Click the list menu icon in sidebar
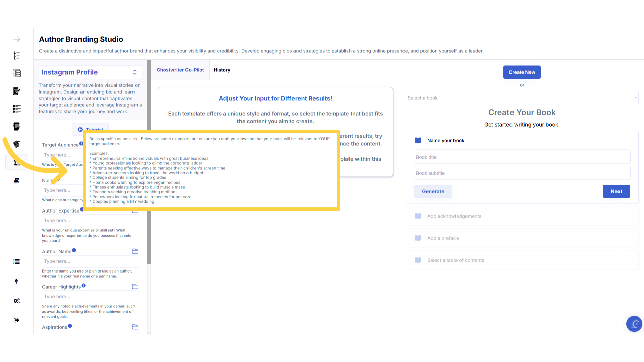This screenshot has width=644, height=362. tap(17, 262)
